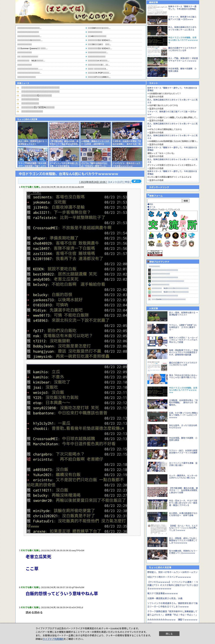215x644 pixels.
Task: Open the Giants 1934 team logo
Action: coord(175,235)
